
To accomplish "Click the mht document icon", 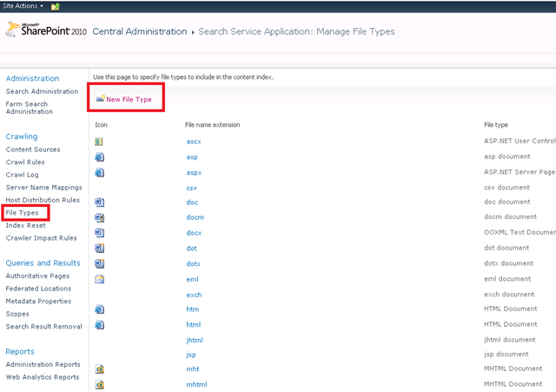I will 100,369.
